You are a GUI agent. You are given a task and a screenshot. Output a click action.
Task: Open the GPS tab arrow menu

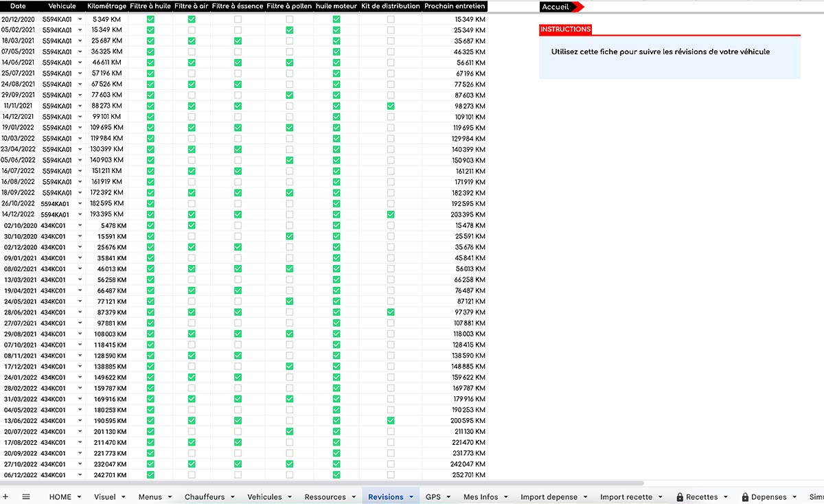pyautogui.click(x=448, y=497)
